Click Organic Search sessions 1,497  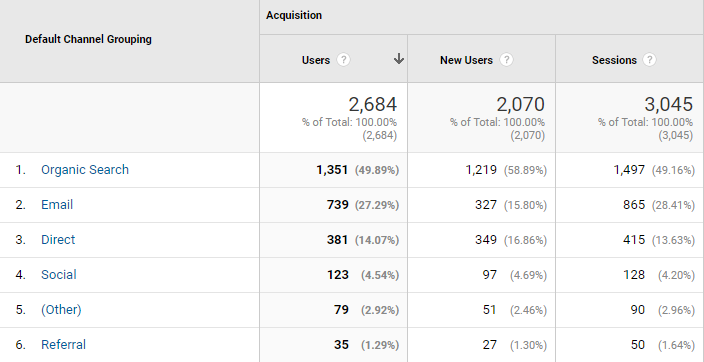pyautogui.click(x=629, y=170)
